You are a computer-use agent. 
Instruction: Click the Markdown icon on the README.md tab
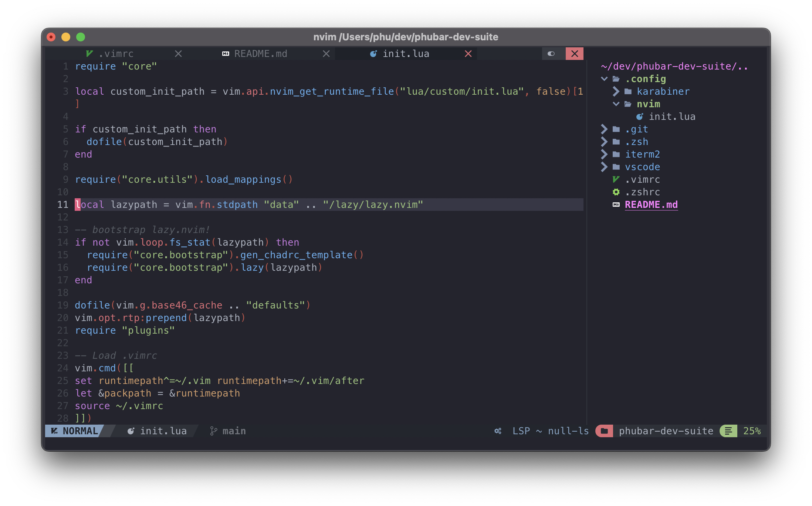point(225,54)
